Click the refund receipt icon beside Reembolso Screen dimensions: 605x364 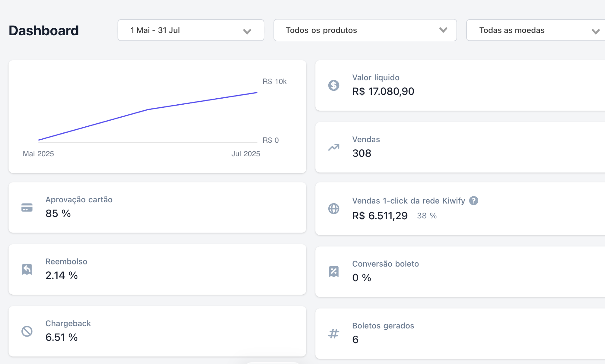point(27,269)
